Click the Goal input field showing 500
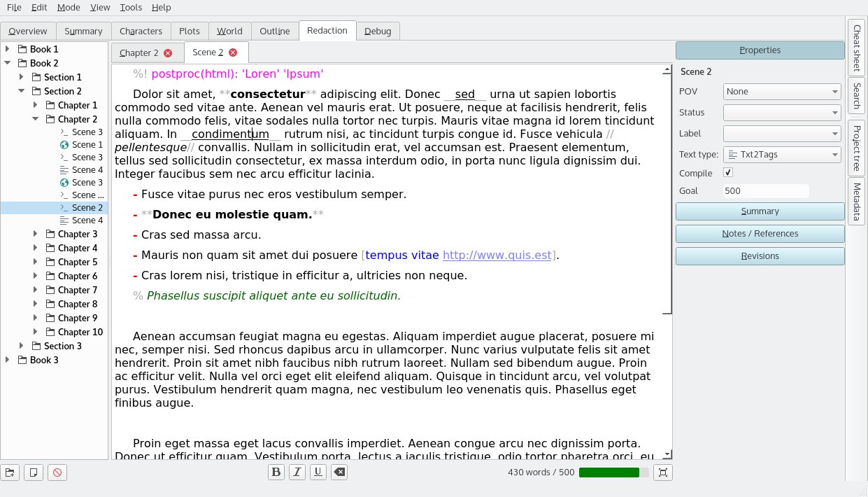The height and width of the screenshot is (497, 868). [766, 191]
